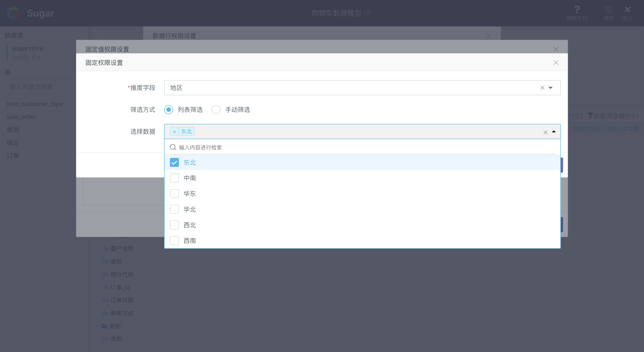
Task: Select the 订单 table
Action: point(13,156)
